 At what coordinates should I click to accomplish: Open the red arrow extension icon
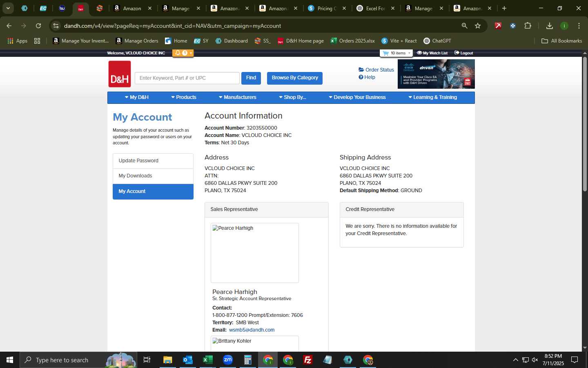(x=498, y=26)
